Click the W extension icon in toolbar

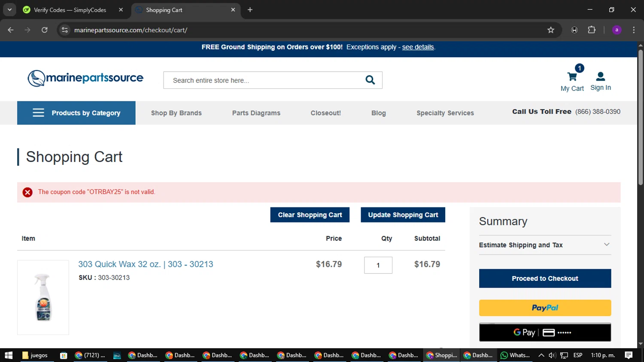click(574, 30)
